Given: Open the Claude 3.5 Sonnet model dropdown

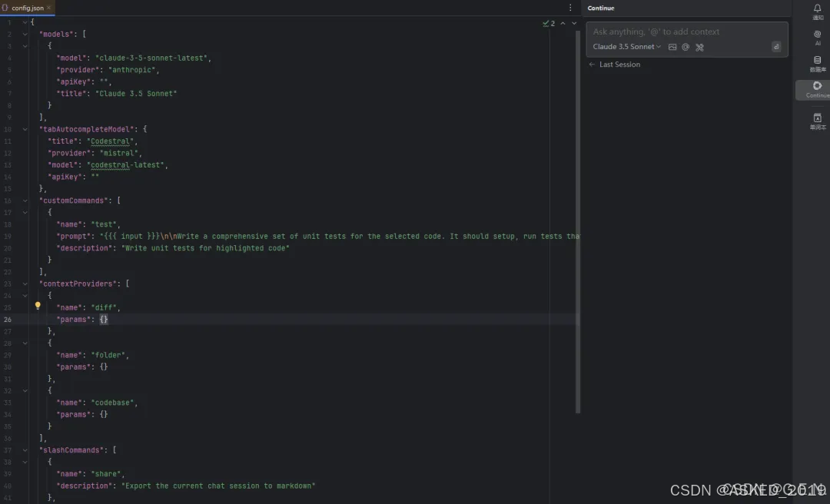Looking at the screenshot, I should (627, 47).
